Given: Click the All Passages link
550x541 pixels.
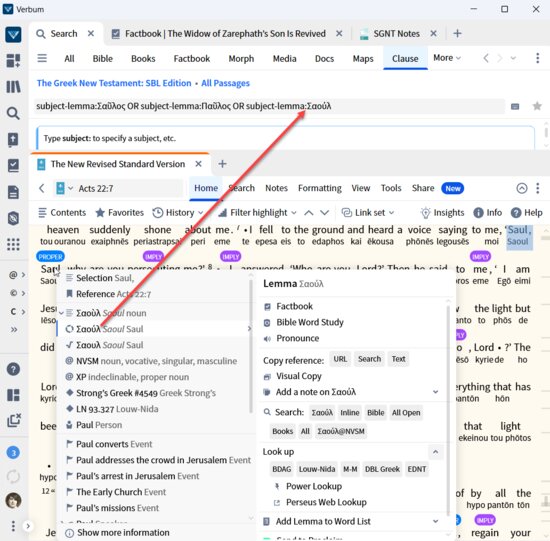Looking at the screenshot, I should [225, 83].
